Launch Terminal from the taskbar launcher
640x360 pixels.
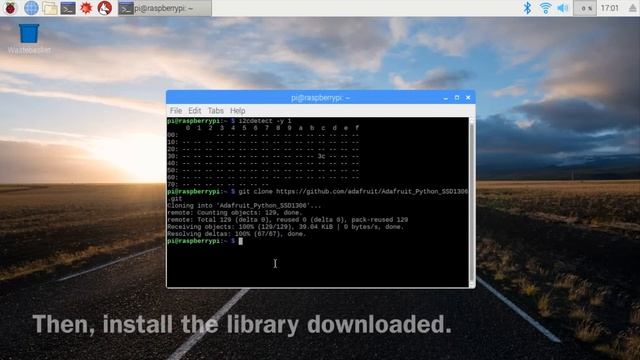68,8
